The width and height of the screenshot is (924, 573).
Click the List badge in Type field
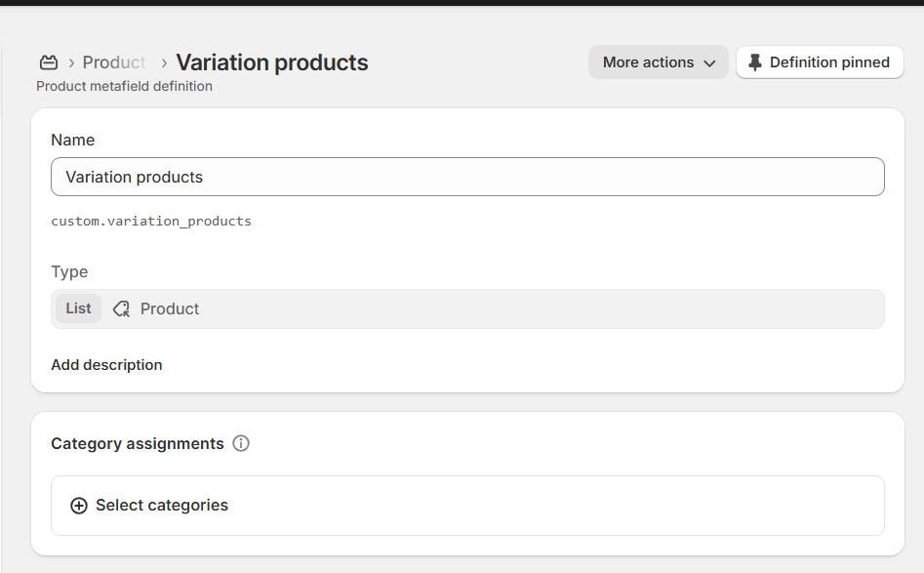(78, 308)
